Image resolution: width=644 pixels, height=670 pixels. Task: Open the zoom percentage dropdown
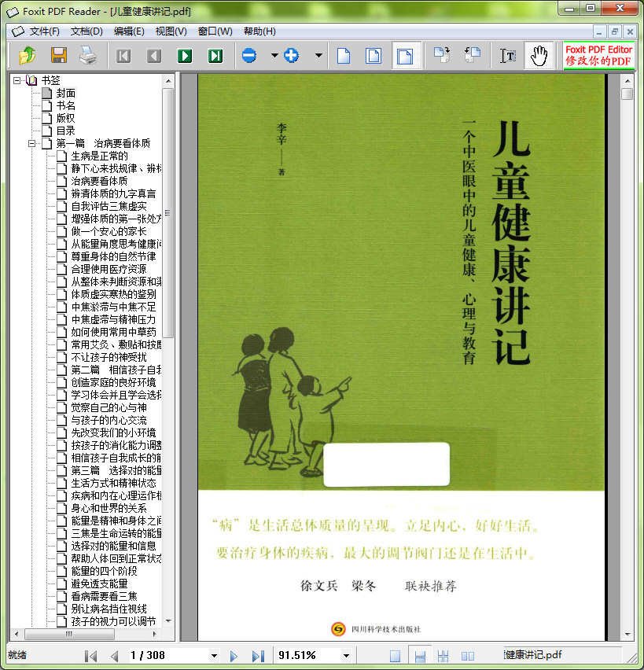[345, 655]
